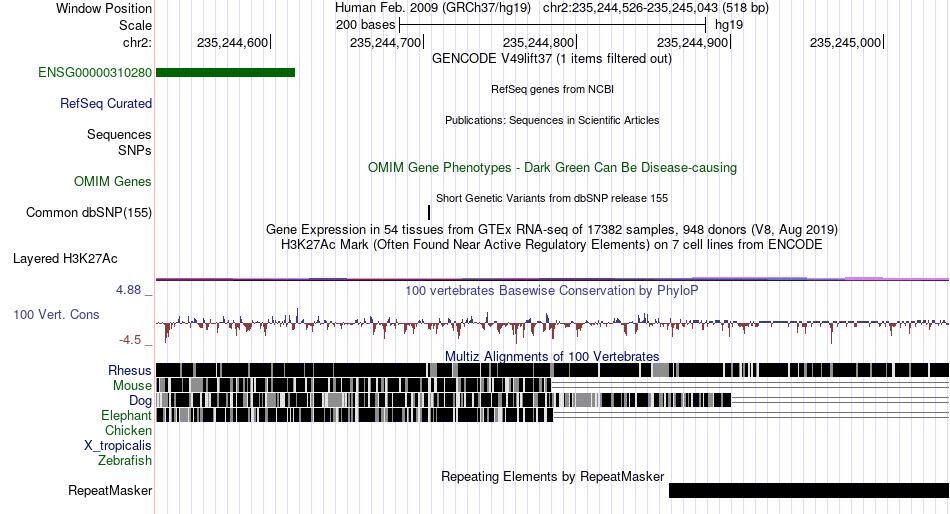950x514 pixels.
Task: Select the Rhesus alignment label
Action: [130, 370]
